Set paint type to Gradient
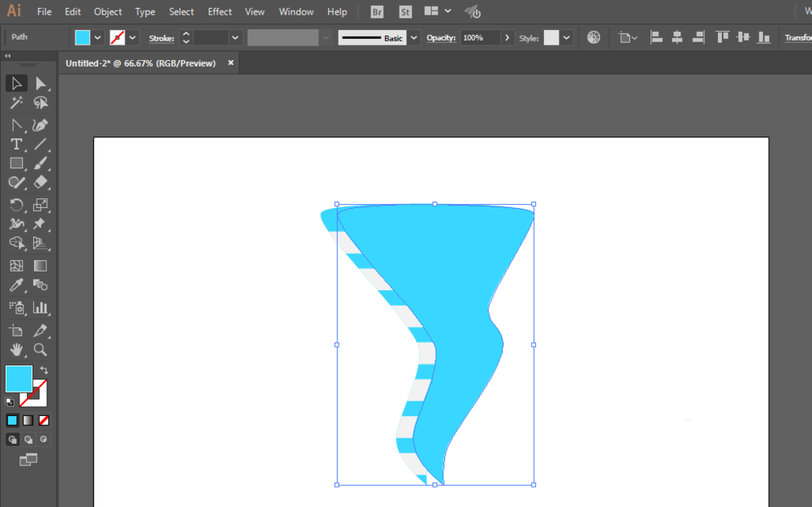 28,420
